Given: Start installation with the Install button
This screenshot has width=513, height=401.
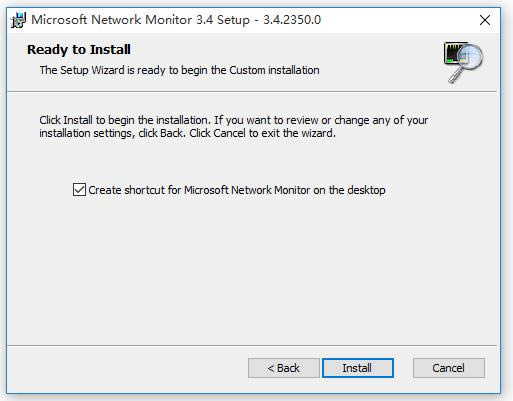Looking at the screenshot, I should pos(358,368).
